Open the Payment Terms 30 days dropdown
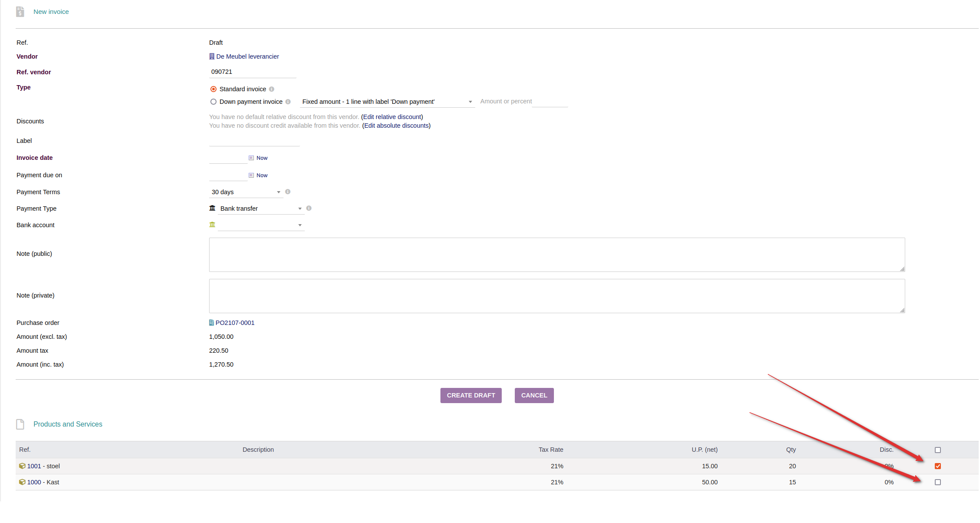Screen dimensions: 980x523 pyautogui.click(x=278, y=192)
